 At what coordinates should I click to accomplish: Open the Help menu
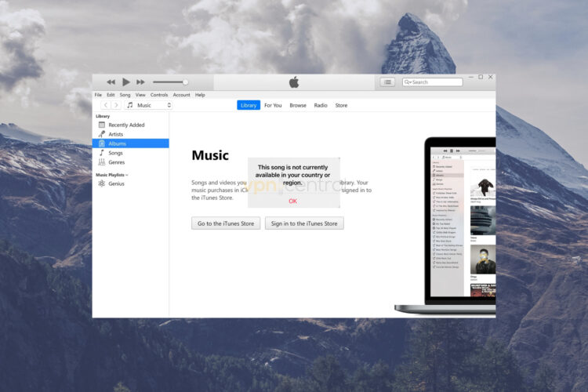point(200,95)
